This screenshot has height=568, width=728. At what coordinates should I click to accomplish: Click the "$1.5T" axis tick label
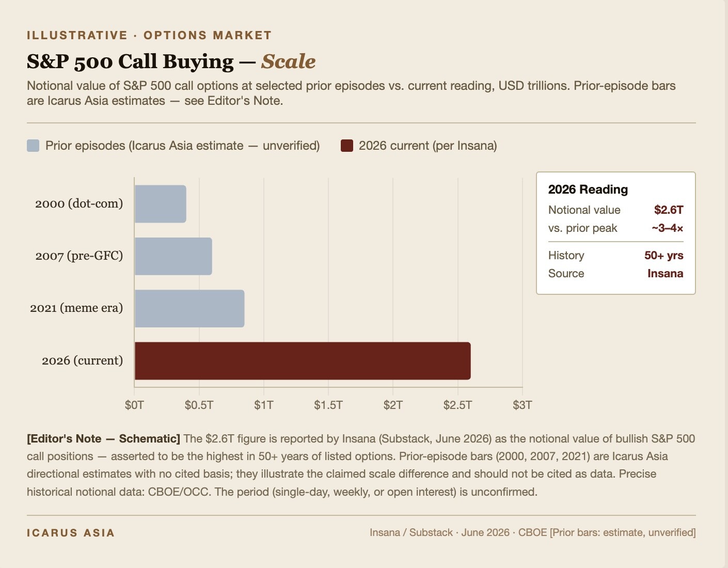pos(328,405)
